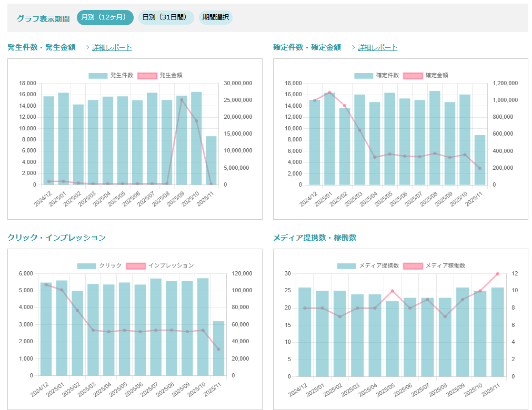Switch to 日別（31日間） view
The height and width of the screenshot is (410, 532).
point(166,17)
